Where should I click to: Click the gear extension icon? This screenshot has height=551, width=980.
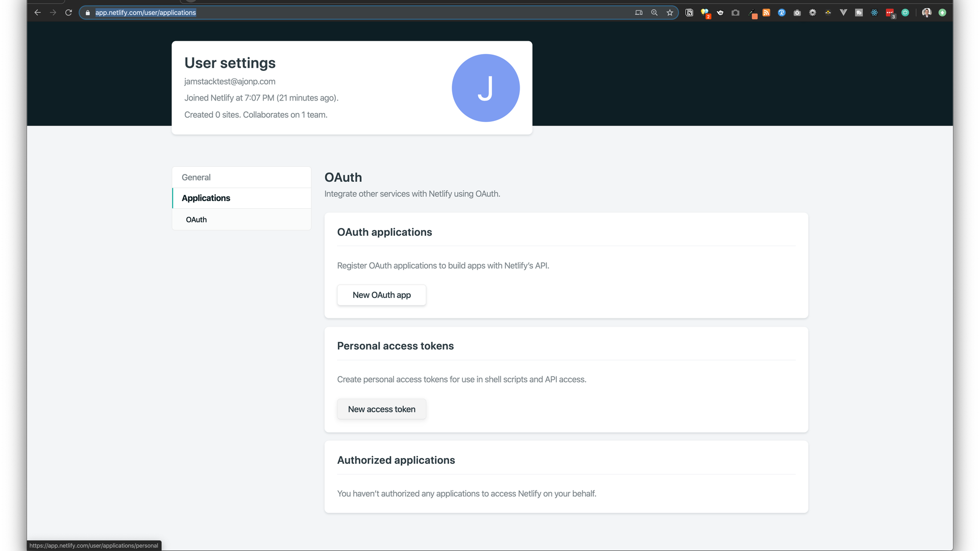pyautogui.click(x=813, y=13)
